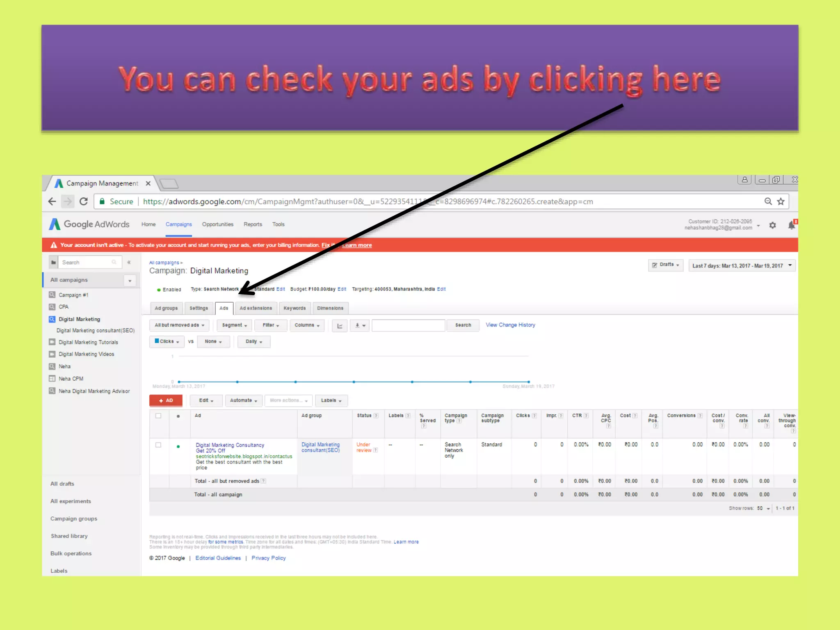The image size is (840, 630).
Task: Click the browser back arrow
Action: 52,201
